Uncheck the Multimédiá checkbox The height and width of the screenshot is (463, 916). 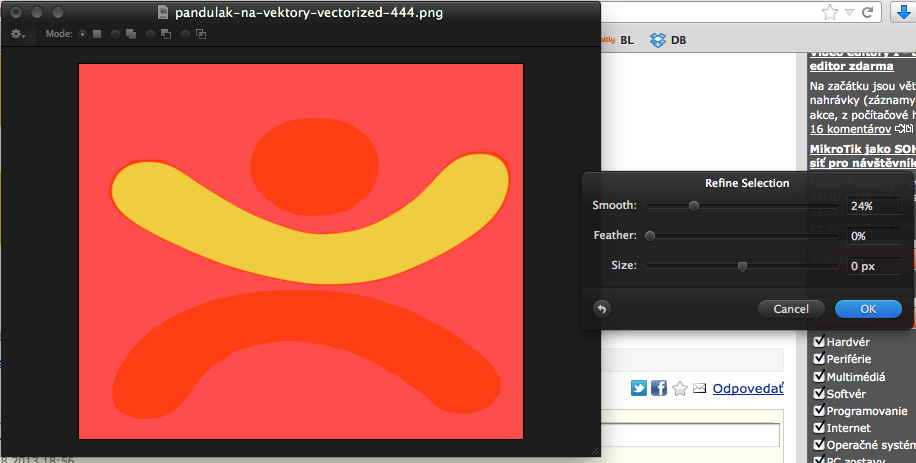[819, 375]
